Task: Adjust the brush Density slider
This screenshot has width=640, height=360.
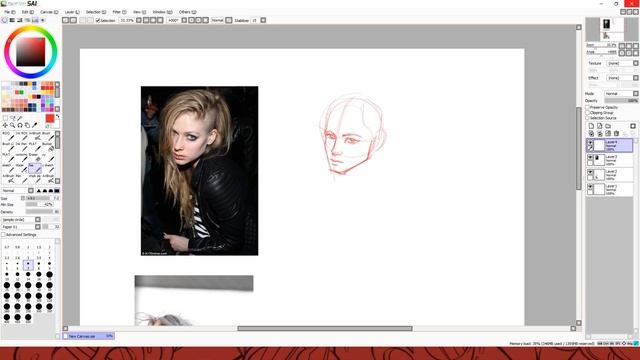Action: click(x=42, y=212)
